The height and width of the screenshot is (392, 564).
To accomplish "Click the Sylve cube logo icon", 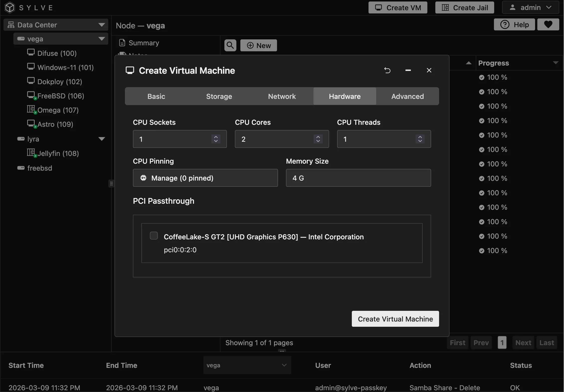I will pyautogui.click(x=10, y=7).
